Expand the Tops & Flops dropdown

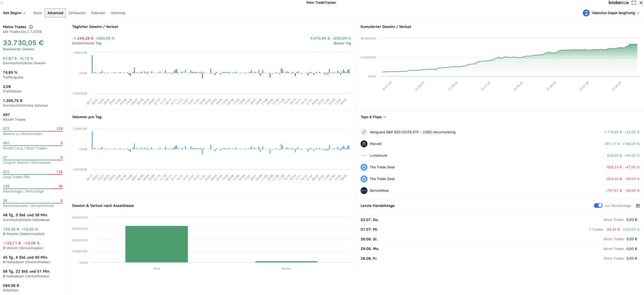373,117
